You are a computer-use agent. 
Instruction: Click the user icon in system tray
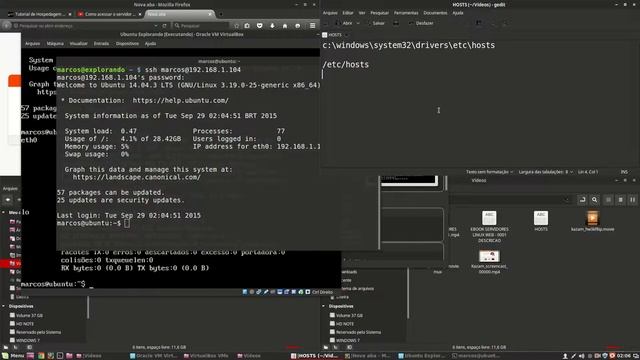pos(565,356)
